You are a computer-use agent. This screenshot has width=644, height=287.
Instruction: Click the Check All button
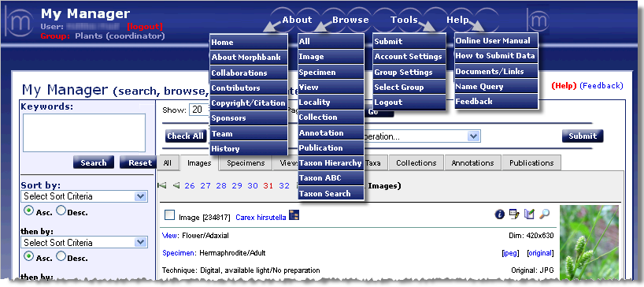[x=185, y=136]
